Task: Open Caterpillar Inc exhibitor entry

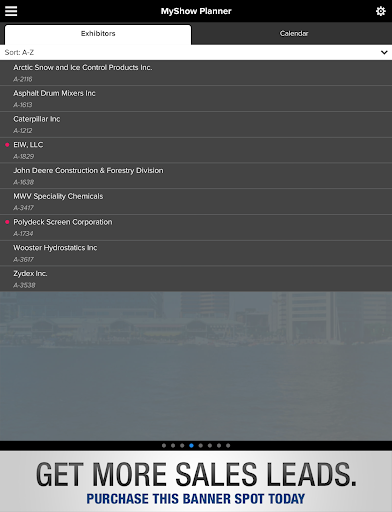Action: point(196,124)
